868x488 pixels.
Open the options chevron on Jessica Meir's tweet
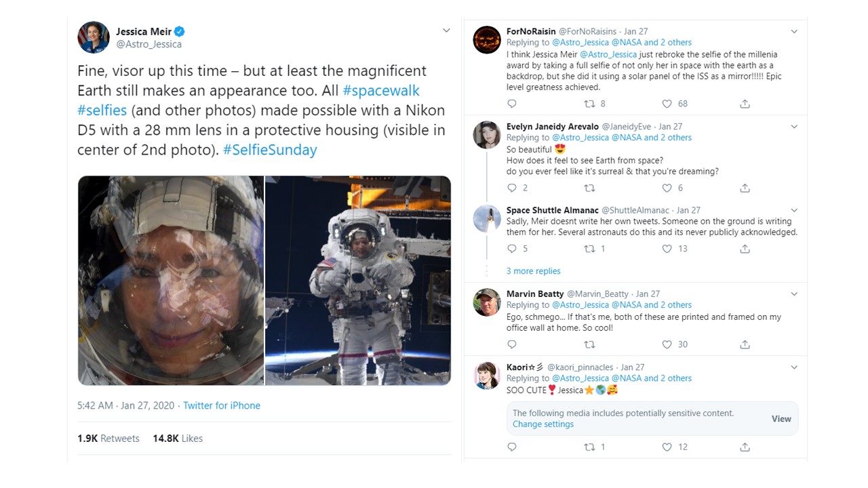pos(446,30)
